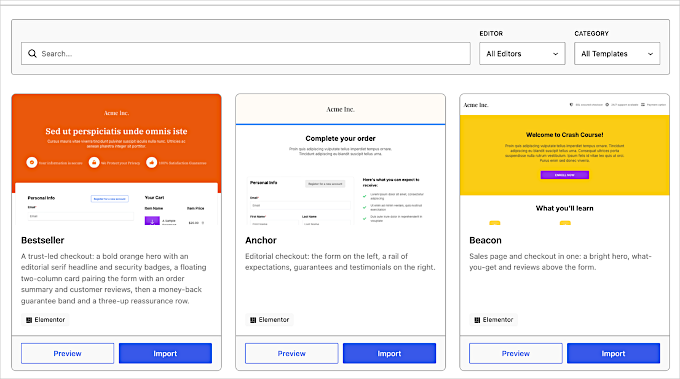
Task: Click the Bestseller title
Action: (x=42, y=240)
